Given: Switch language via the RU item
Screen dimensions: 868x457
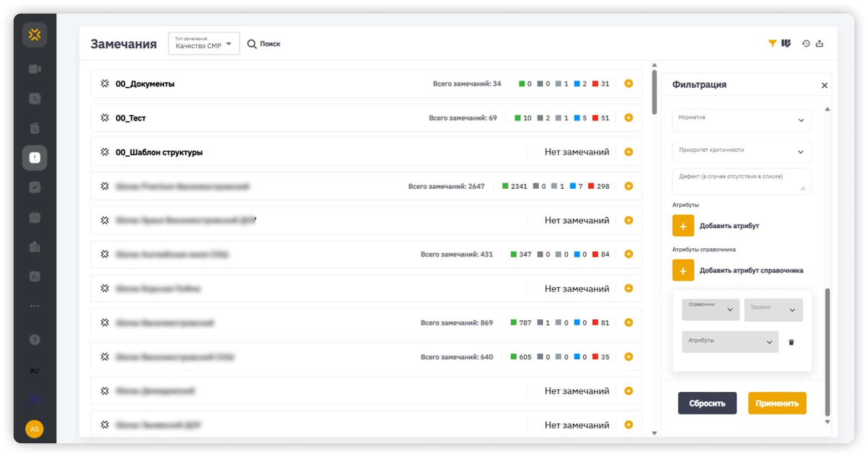Looking at the screenshot, I should (35, 371).
